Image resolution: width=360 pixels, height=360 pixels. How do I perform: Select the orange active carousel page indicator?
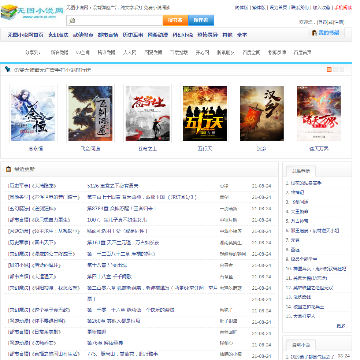(x=329, y=69)
